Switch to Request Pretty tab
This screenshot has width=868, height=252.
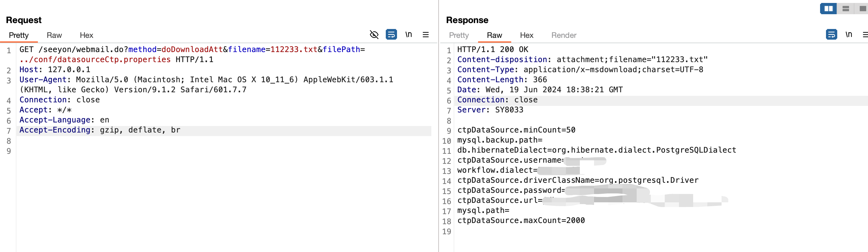[19, 35]
